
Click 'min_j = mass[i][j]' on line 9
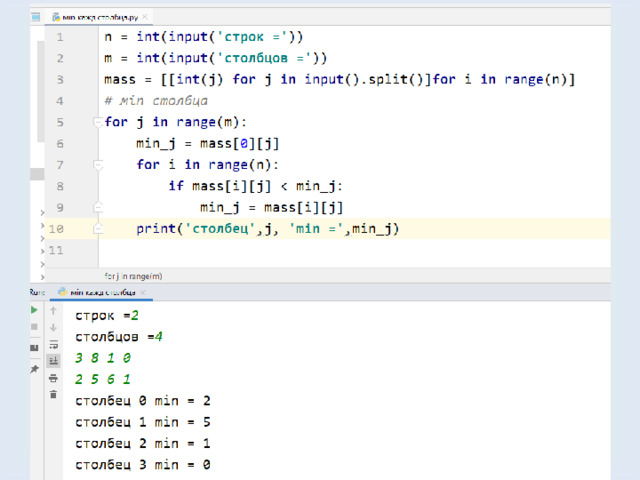[271, 207]
